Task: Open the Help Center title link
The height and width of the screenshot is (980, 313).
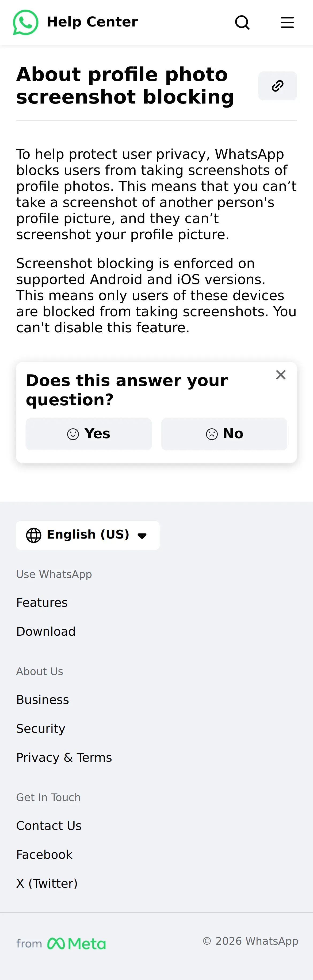Action: click(x=92, y=22)
